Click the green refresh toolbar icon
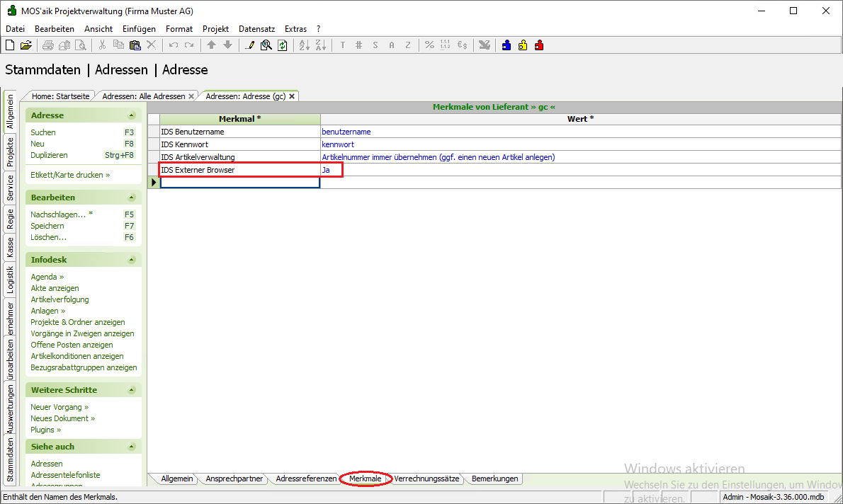The image size is (843, 504). click(283, 45)
